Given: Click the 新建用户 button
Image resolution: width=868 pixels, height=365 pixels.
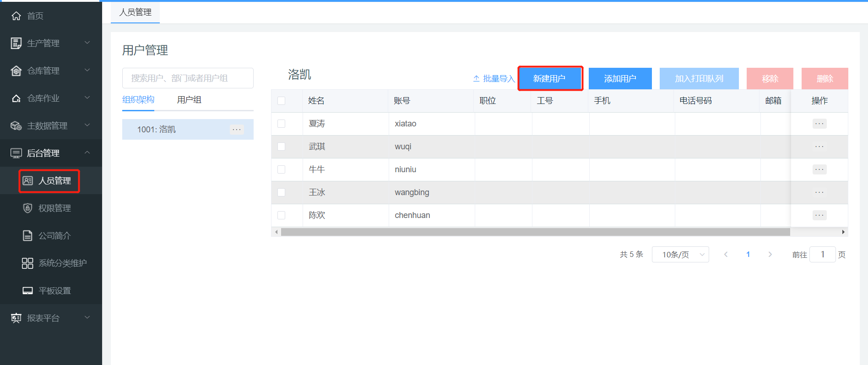Looking at the screenshot, I should (x=550, y=79).
